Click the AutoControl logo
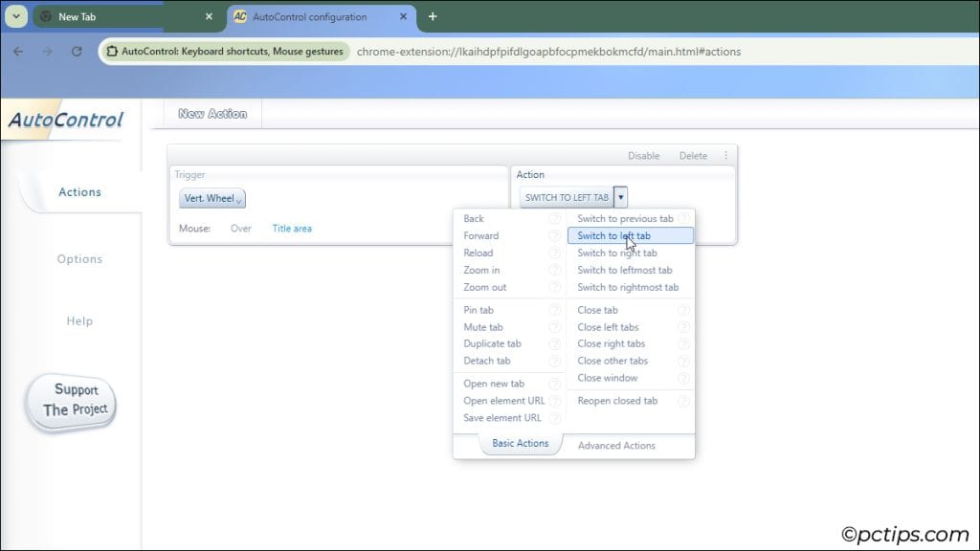Image resolution: width=980 pixels, height=551 pixels. 66,121
